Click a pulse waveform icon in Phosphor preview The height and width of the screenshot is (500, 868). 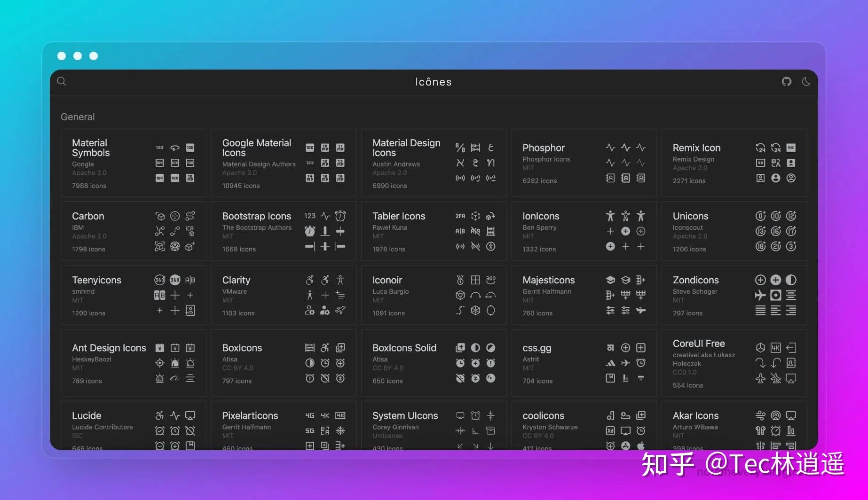(610, 147)
